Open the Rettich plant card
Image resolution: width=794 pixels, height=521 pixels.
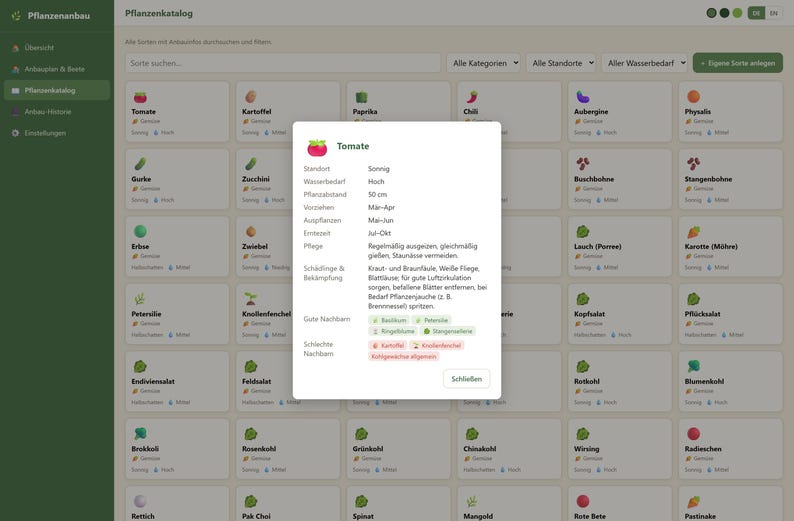177,504
